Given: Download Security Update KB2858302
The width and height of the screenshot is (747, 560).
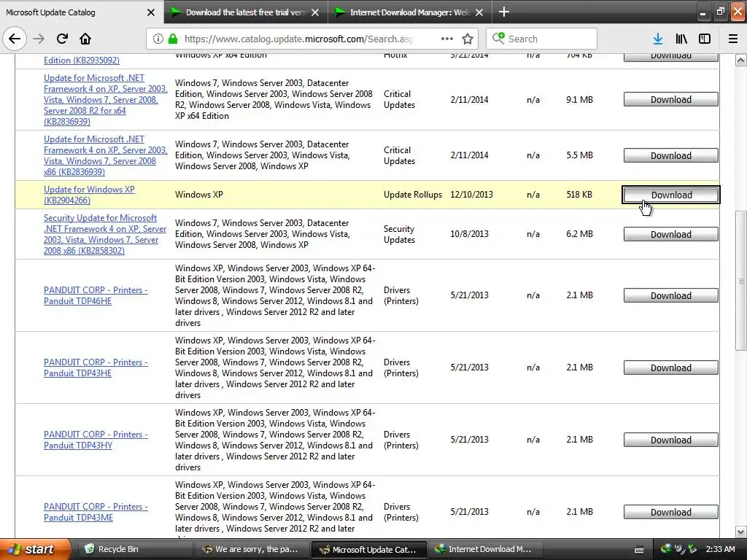Looking at the screenshot, I should [671, 234].
